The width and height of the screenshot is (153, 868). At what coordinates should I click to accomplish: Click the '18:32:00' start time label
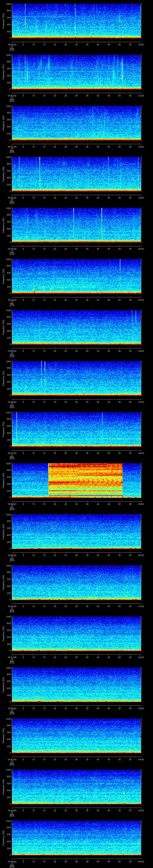click(x=12, y=198)
